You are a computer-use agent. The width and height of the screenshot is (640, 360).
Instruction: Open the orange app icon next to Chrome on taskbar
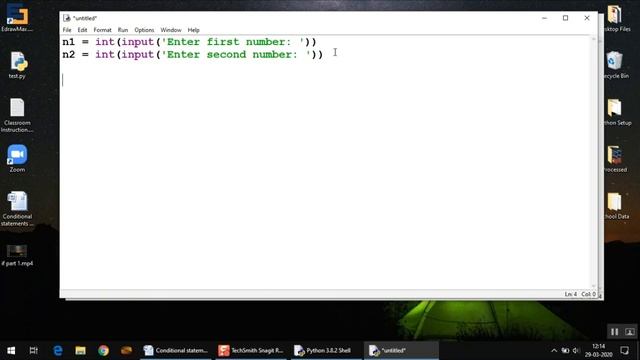click(127, 351)
